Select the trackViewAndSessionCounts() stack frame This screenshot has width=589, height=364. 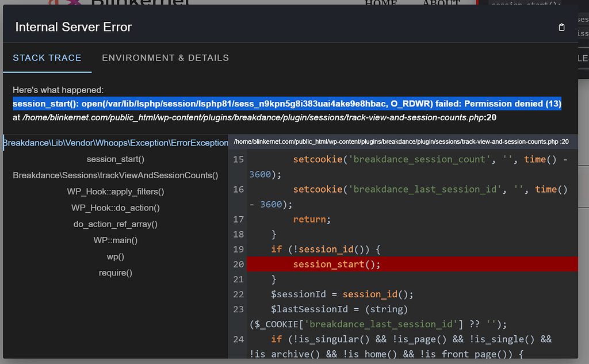(114, 175)
